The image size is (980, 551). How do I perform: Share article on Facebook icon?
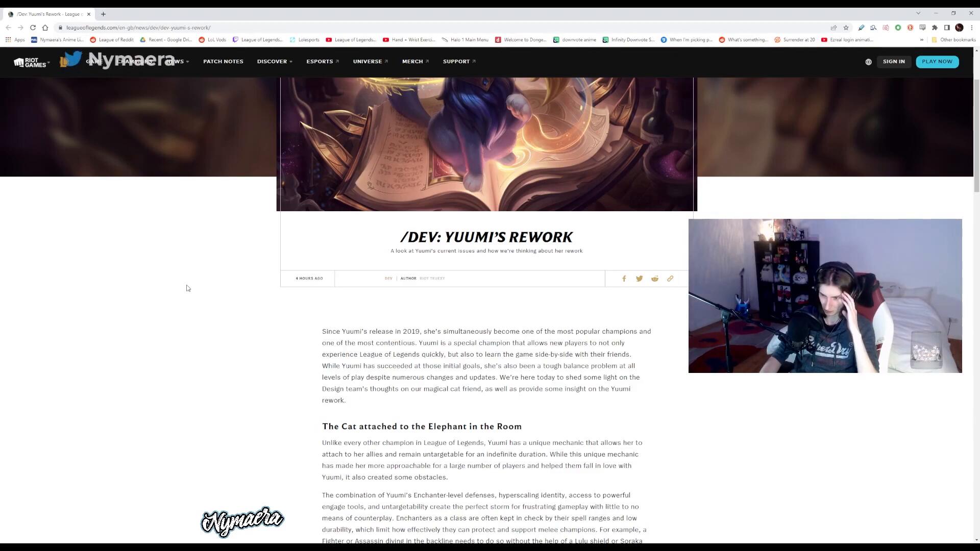point(624,279)
